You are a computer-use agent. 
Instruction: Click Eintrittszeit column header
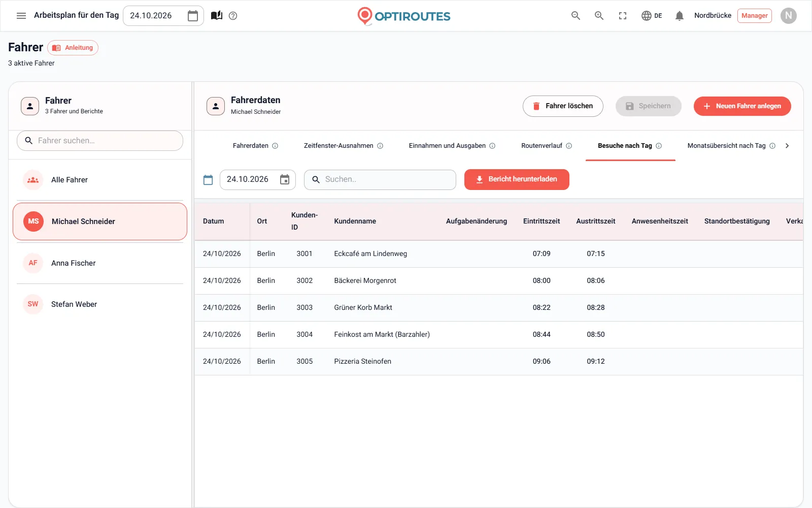542,221
